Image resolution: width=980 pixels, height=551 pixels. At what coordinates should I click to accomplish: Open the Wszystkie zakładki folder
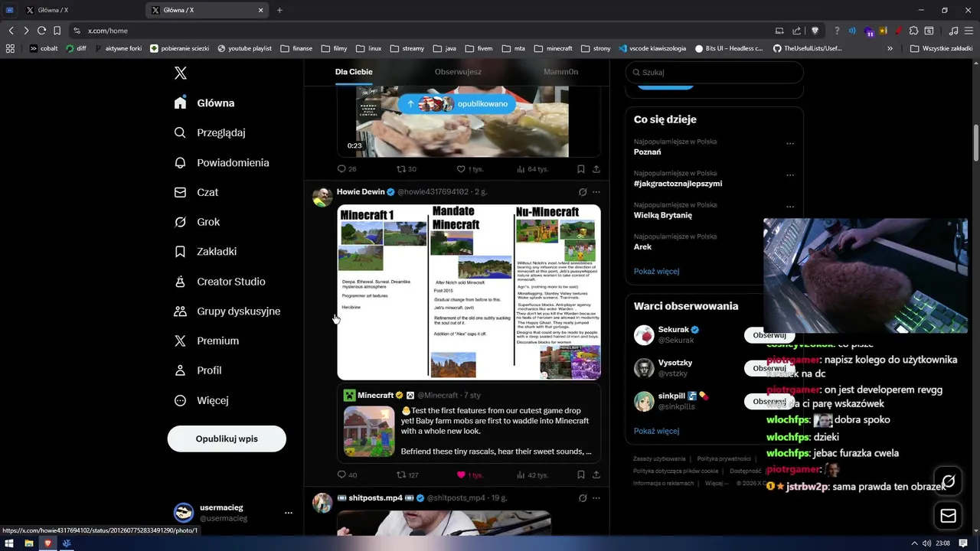[941, 48]
